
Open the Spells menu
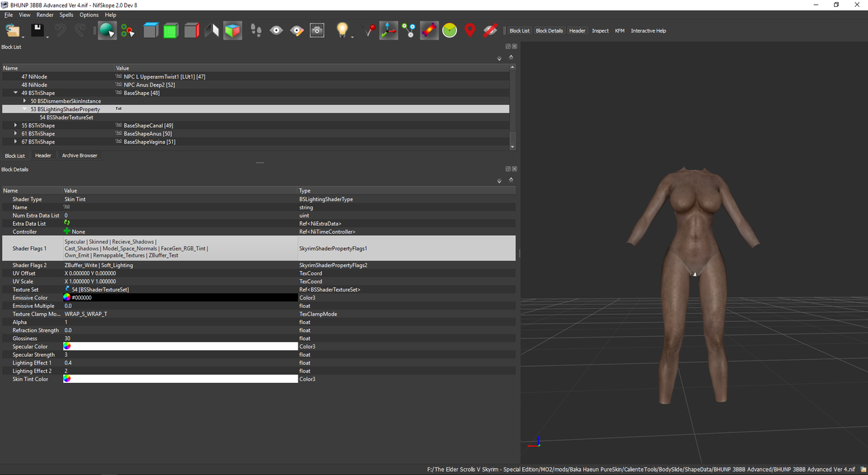coord(66,14)
